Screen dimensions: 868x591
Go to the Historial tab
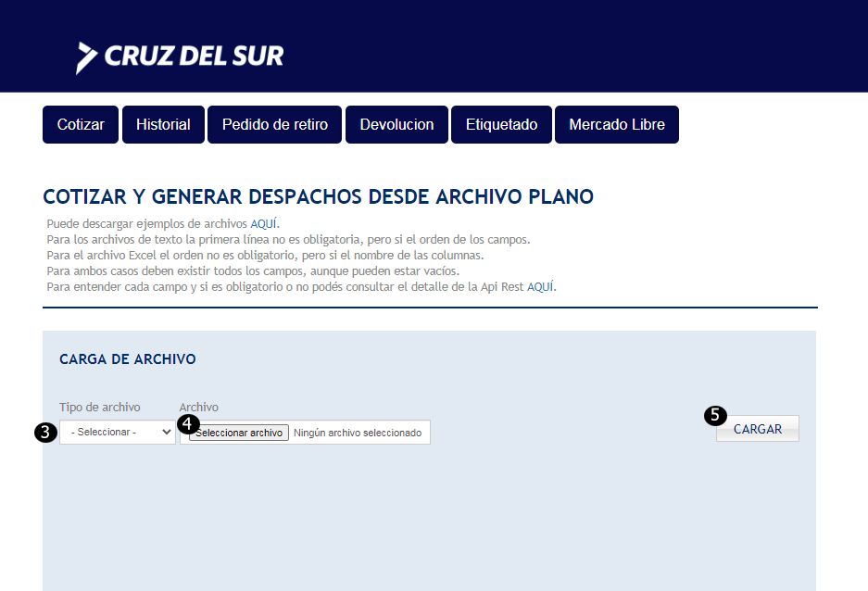click(163, 125)
